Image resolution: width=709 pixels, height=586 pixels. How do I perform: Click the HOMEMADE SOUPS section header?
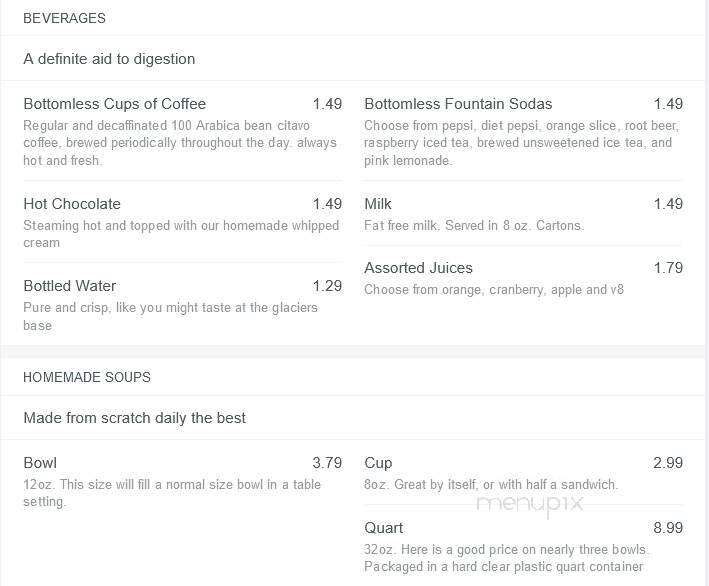pyautogui.click(x=87, y=377)
